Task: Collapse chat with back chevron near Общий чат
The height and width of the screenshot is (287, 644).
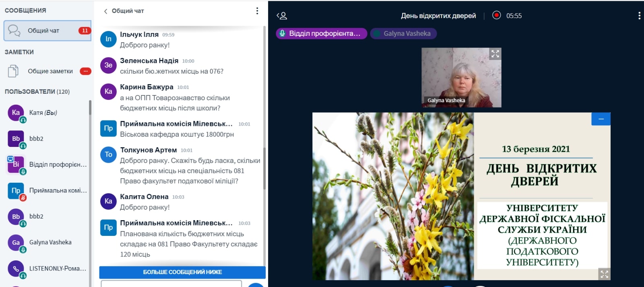Action: click(105, 11)
